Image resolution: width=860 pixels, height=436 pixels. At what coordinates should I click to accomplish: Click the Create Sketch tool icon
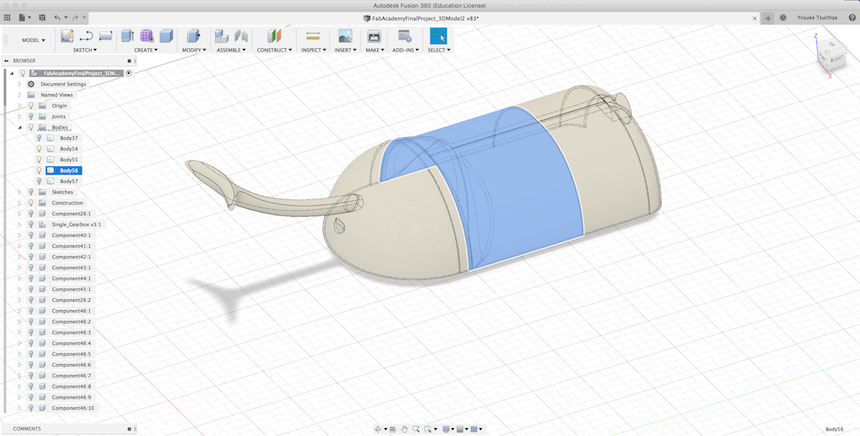67,36
